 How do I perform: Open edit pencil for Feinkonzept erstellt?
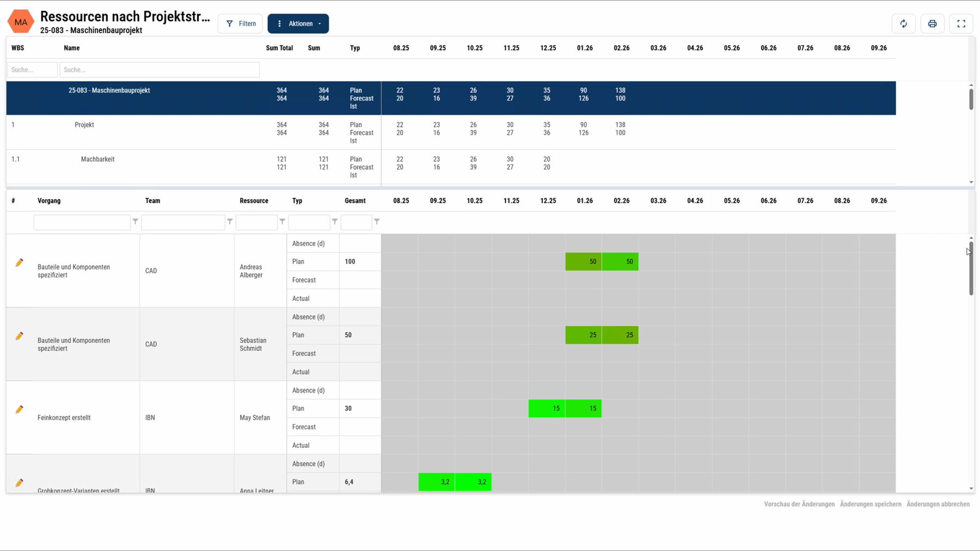20,409
